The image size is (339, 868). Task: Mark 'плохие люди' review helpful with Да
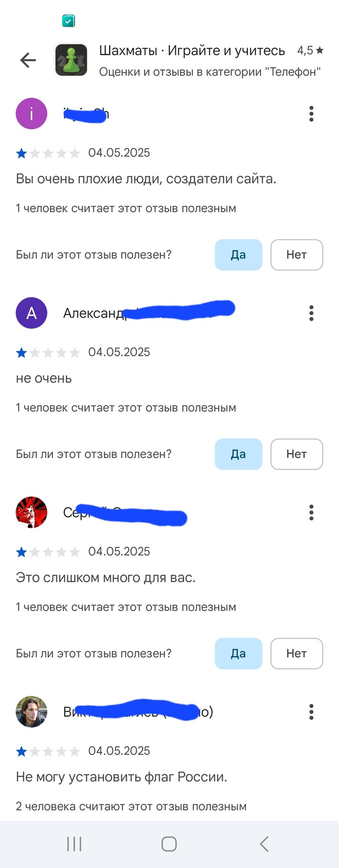238,255
